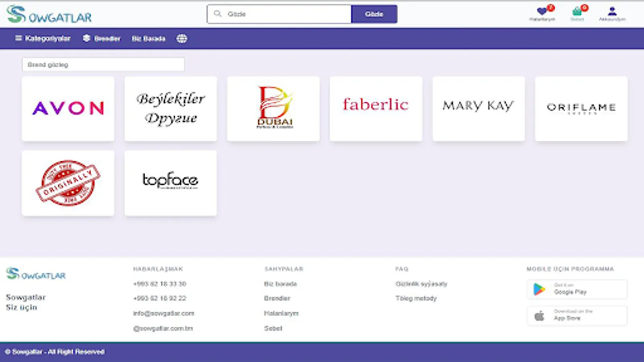Select the Topface brand card
Image resolution: width=644 pixels, height=362 pixels.
point(171,183)
